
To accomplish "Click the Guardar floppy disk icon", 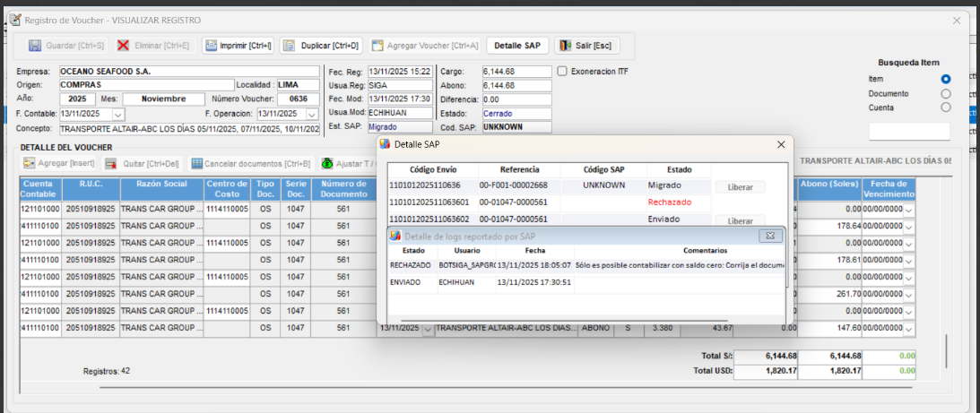I will [35, 46].
